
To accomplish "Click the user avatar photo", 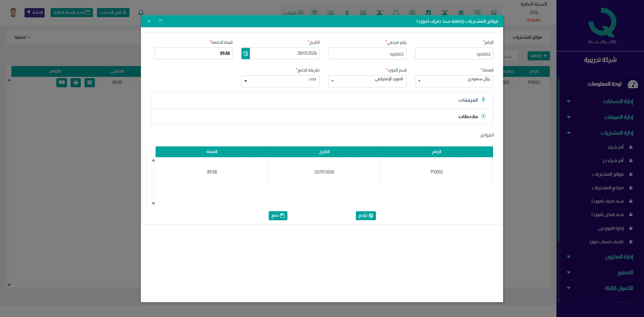I will [x=13, y=13].
